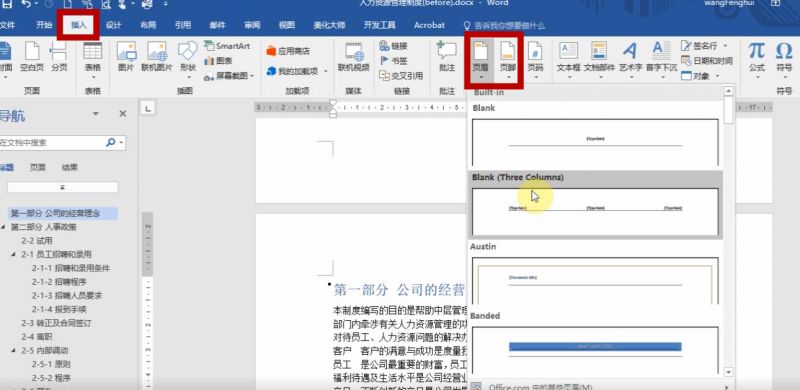Image resolution: width=800 pixels, height=390 pixels.
Task: Open the 应用商店 app store
Action: [288, 51]
